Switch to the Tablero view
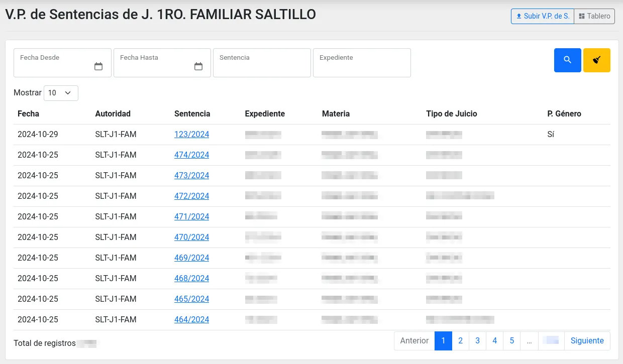 pos(594,16)
